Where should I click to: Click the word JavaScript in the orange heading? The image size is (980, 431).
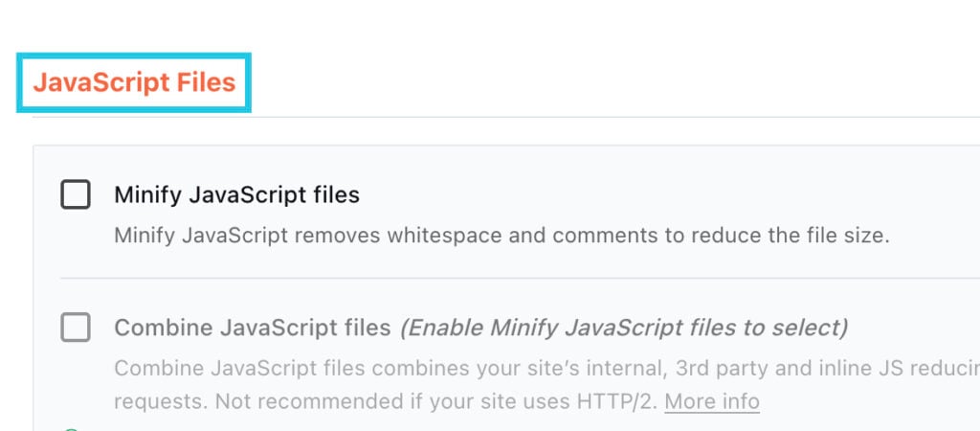pos(101,82)
